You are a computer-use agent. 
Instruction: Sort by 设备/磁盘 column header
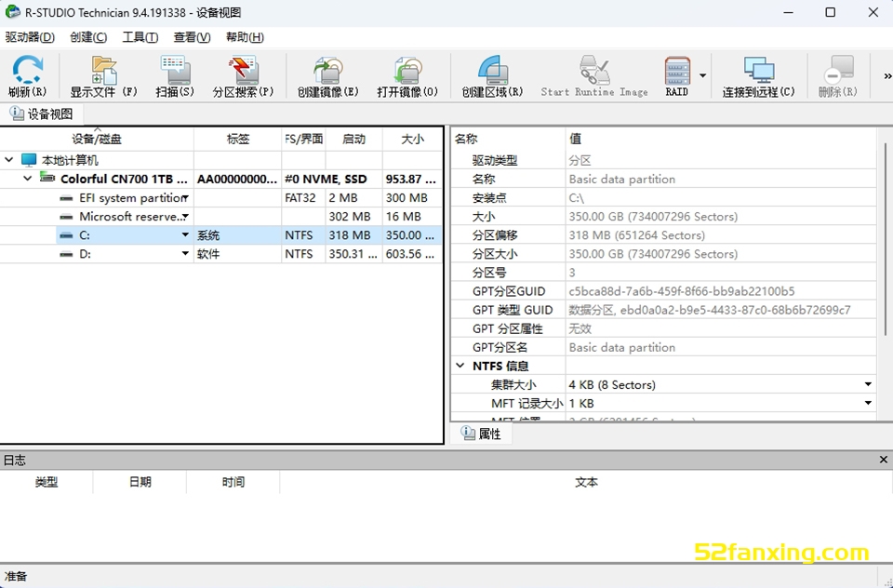(x=97, y=139)
